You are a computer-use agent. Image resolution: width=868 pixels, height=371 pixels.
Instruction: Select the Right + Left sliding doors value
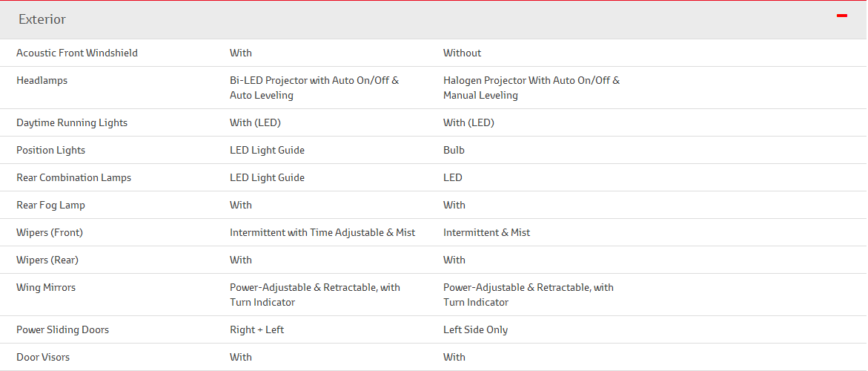(x=257, y=330)
